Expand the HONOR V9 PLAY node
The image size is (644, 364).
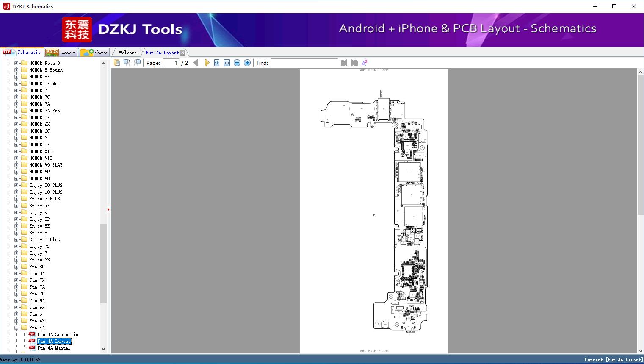[17, 165]
